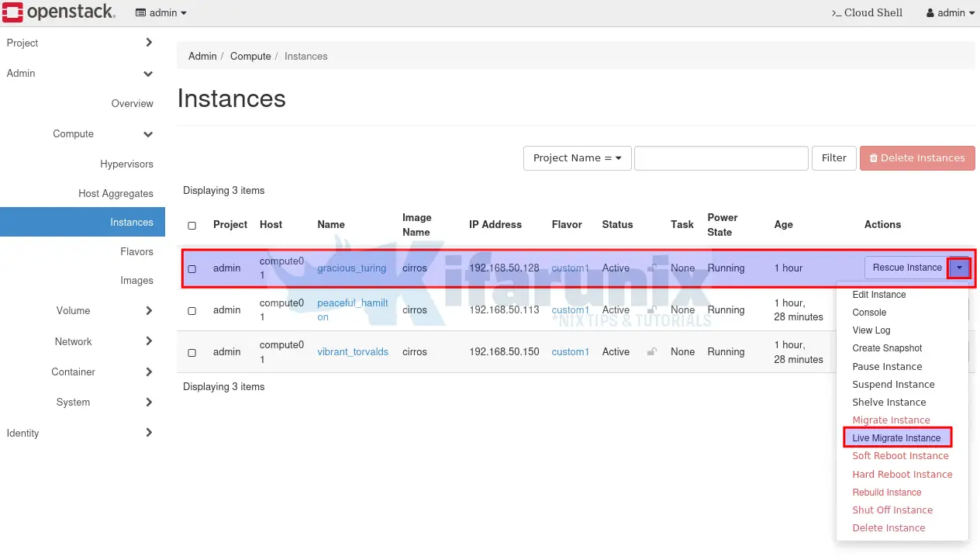Click the user account icon top right
The width and height of the screenshot is (980, 560).
[930, 12]
